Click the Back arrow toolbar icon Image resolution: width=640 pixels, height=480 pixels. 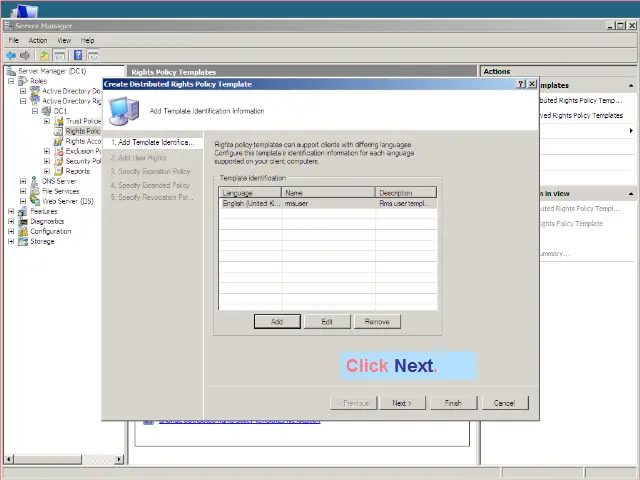[11, 55]
